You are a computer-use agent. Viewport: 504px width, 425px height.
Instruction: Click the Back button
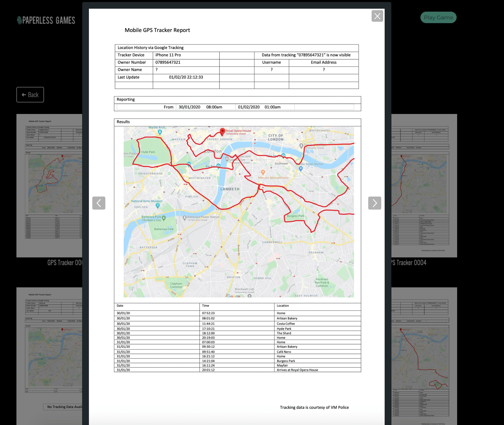click(30, 95)
